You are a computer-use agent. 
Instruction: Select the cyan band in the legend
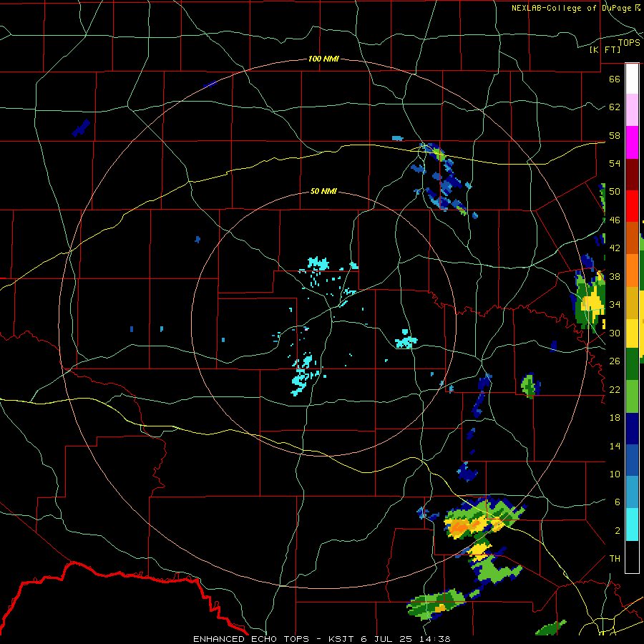coord(632,525)
